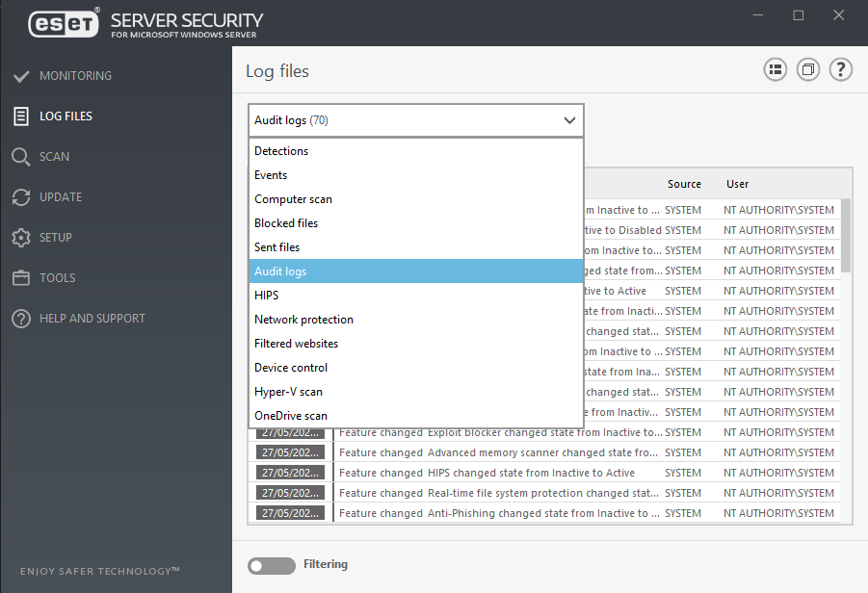The image size is (868, 593).
Task: Open the list view icon in header
Action: click(x=775, y=69)
